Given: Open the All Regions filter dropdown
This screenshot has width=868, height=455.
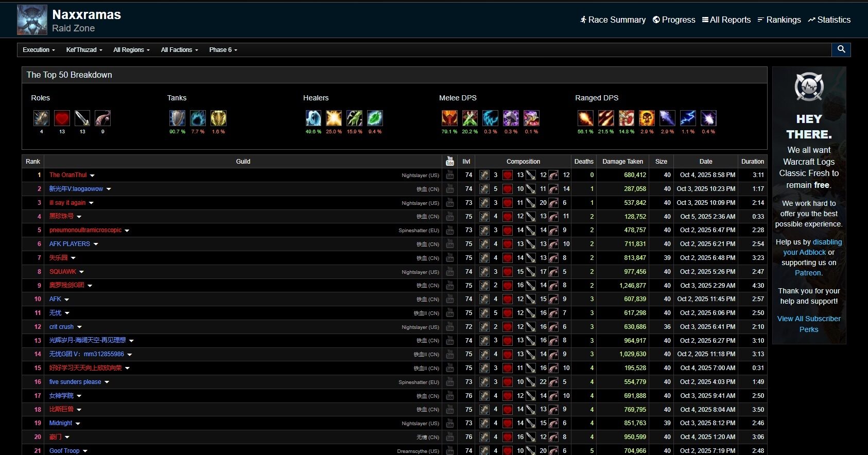Looking at the screenshot, I should tap(131, 50).
